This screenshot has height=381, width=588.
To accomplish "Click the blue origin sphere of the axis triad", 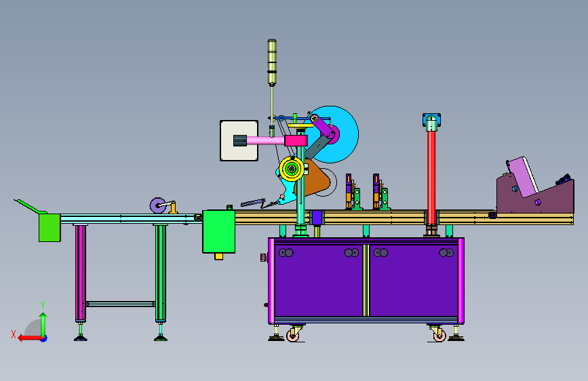I will coord(44,338).
